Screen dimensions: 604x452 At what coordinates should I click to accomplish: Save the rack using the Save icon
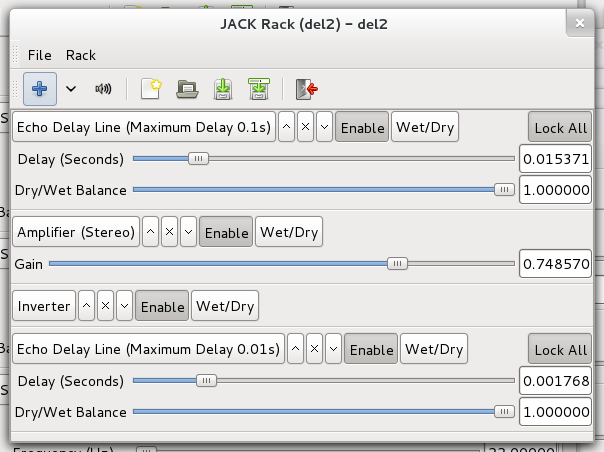[223, 89]
